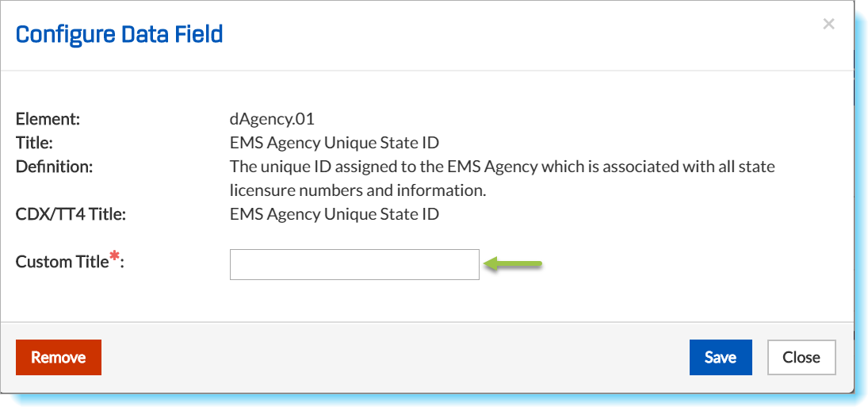Screen dimensions: 868x407
Task: Click the blank header area beside the heading
Action: click(515, 35)
